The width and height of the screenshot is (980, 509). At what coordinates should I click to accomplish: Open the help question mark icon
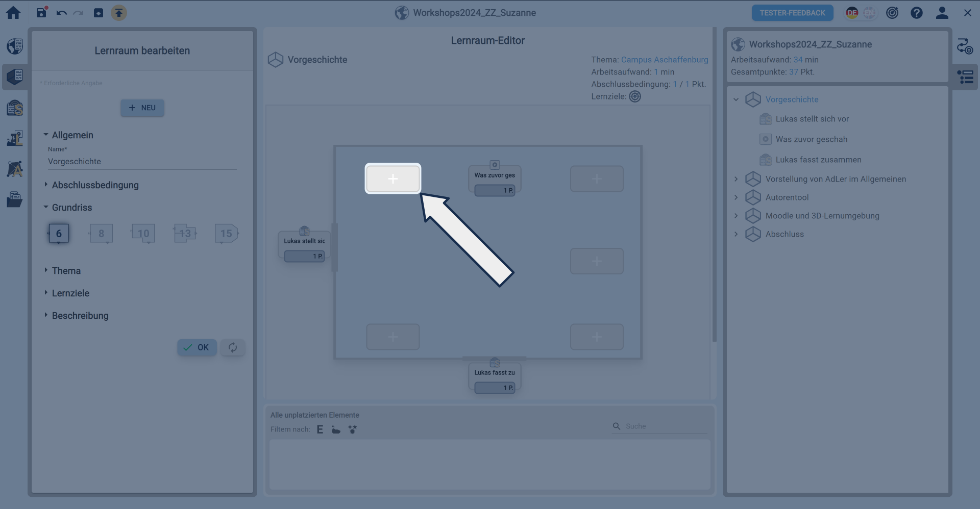[x=916, y=13]
